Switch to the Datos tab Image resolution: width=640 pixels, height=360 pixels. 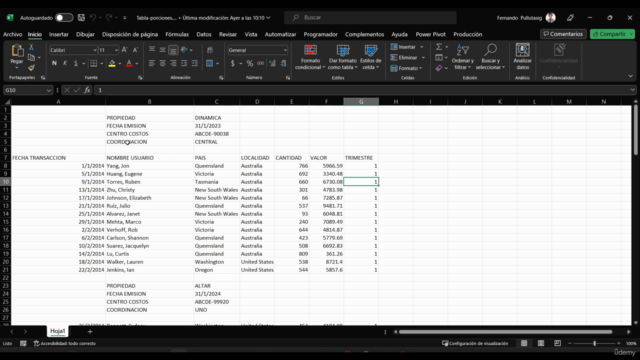204,34
